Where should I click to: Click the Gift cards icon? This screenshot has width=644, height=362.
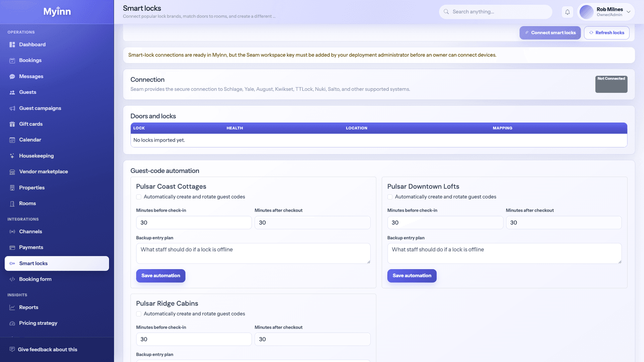coord(12,124)
